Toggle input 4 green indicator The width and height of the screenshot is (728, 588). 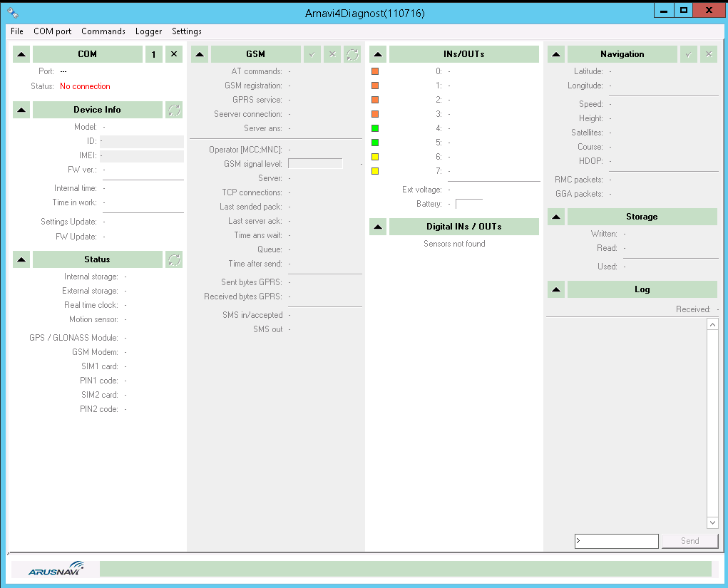click(x=375, y=128)
